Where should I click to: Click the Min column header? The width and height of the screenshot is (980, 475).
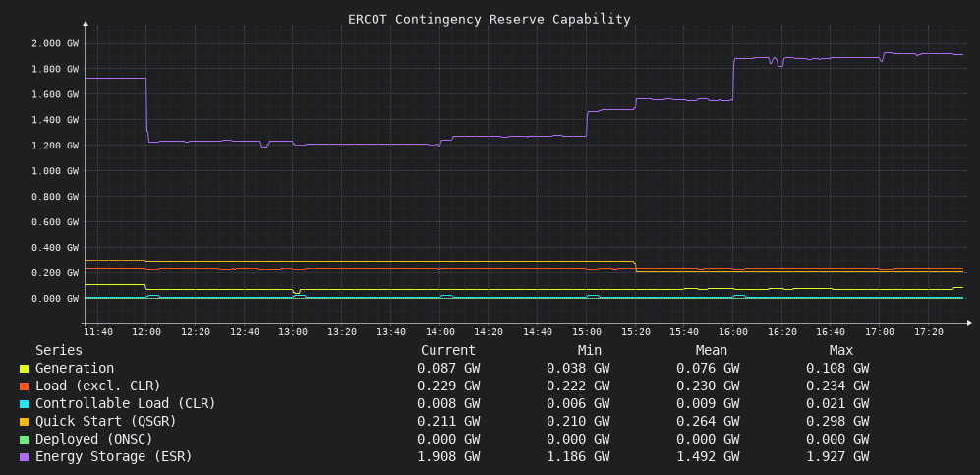pos(590,351)
